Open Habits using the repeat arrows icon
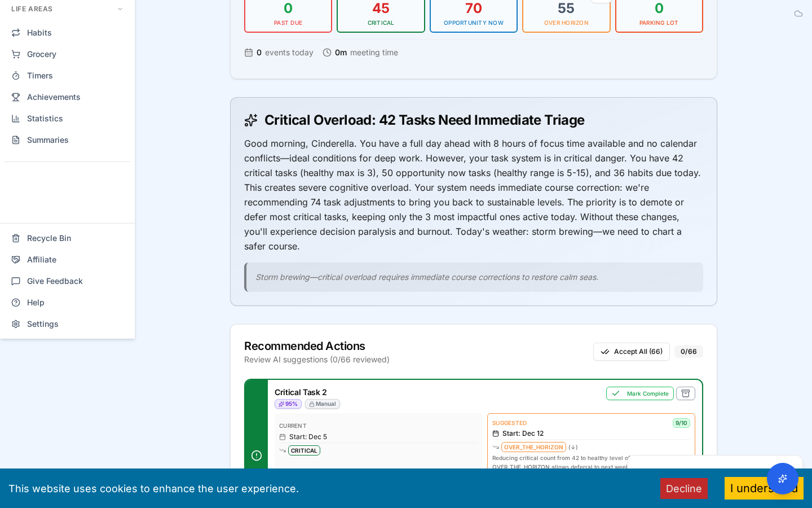Viewport: 812px width, 508px height. [x=16, y=32]
